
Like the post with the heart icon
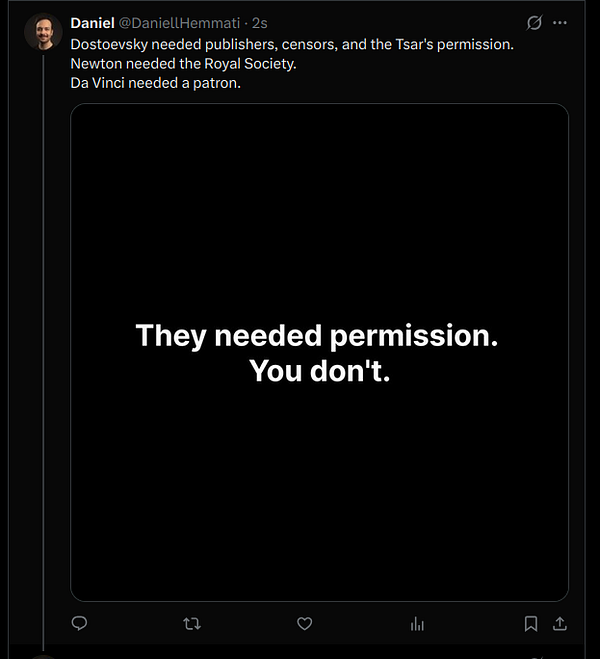pyautogui.click(x=305, y=623)
